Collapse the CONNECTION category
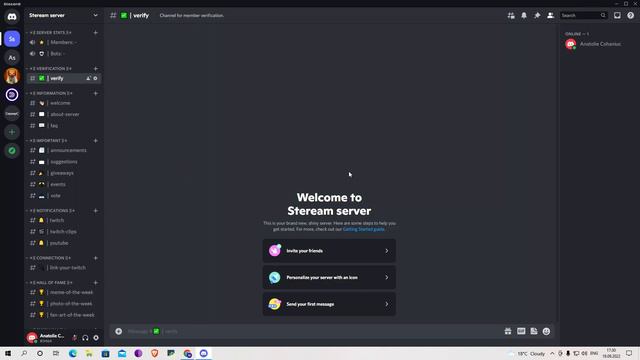This screenshot has width=640, height=360. 49,258
